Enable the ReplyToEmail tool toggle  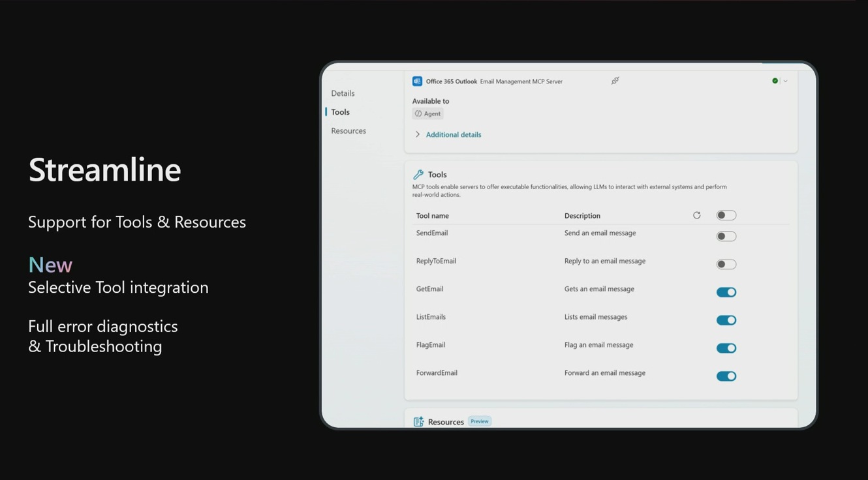pos(726,264)
